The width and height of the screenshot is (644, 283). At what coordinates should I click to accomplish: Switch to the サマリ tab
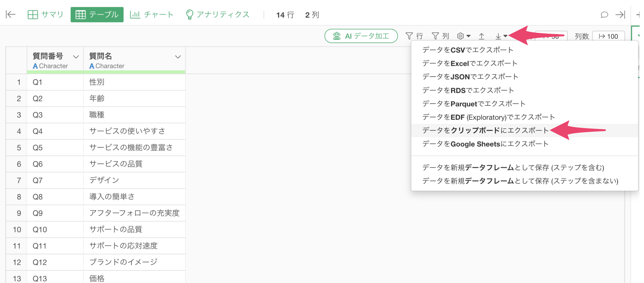(46, 14)
